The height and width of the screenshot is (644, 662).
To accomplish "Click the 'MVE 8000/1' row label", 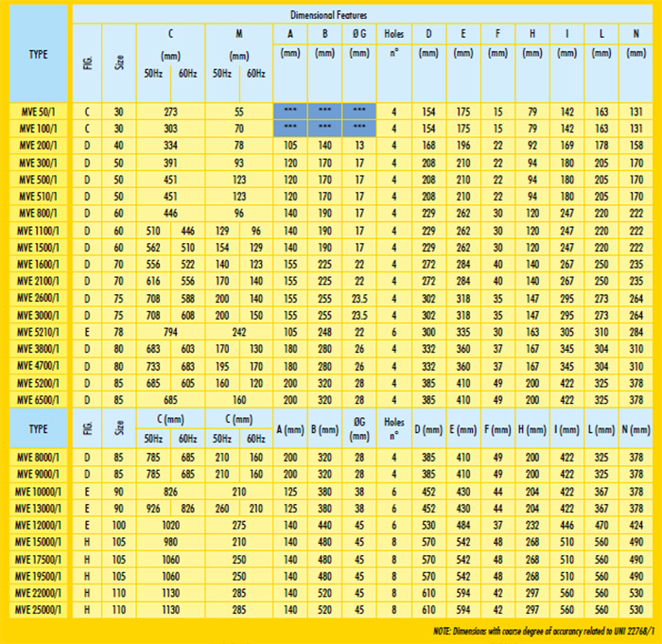I will click(x=38, y=458).
